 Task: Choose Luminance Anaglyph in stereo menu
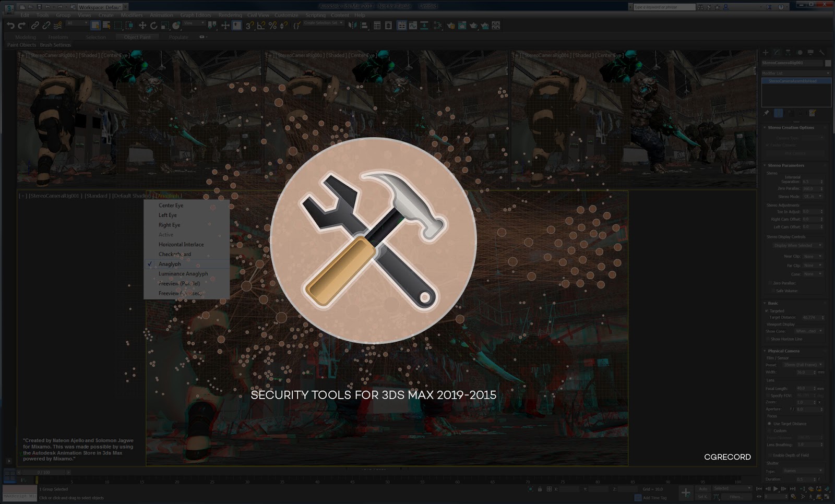(x=183, y=274)
